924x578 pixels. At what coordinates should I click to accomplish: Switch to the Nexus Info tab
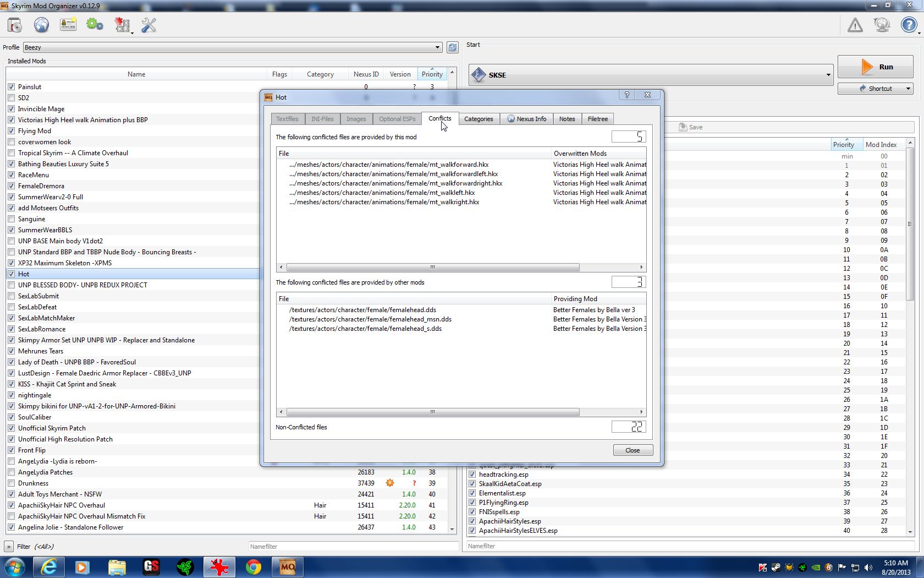tap(526, 119)
